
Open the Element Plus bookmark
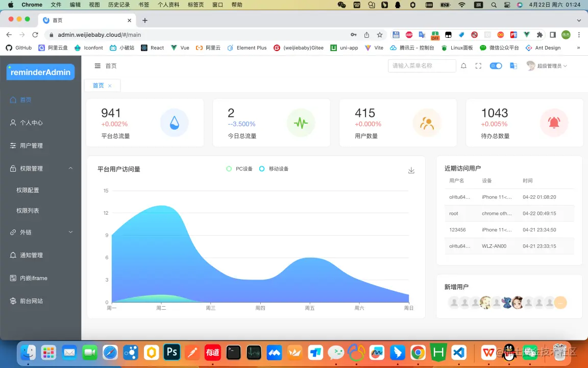[247, 48]
